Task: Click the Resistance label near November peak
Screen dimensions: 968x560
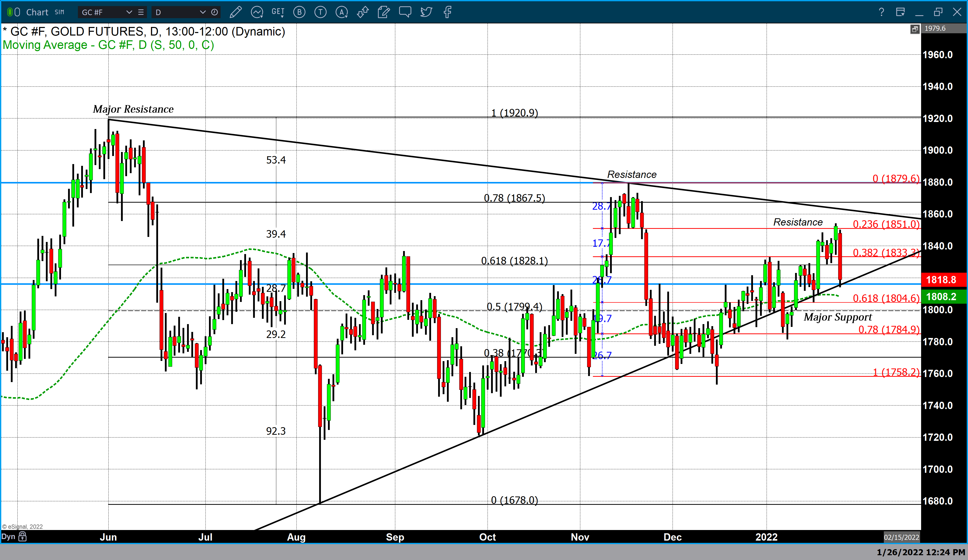Action: pyautogui.click(x=631, y=174)
